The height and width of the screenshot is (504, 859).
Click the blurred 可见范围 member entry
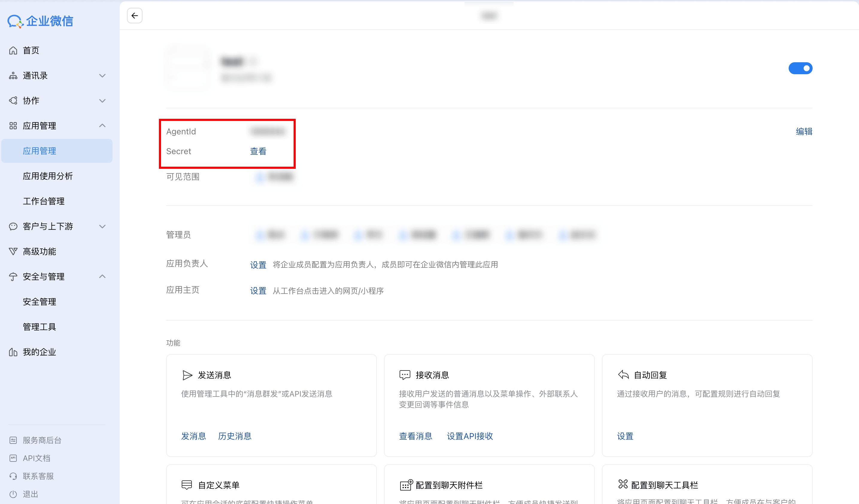tap(274, 177)
